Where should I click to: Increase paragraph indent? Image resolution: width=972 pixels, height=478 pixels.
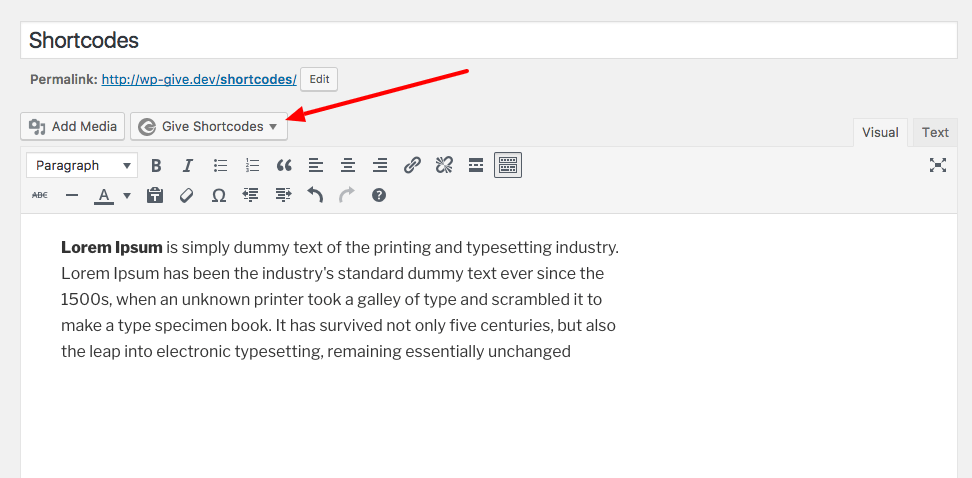[283, 195]
